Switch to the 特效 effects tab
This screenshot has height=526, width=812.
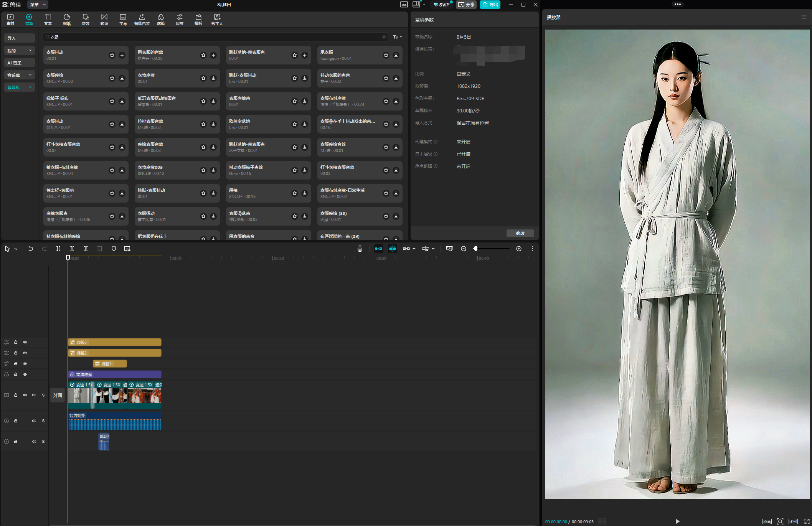click(86, 20)
